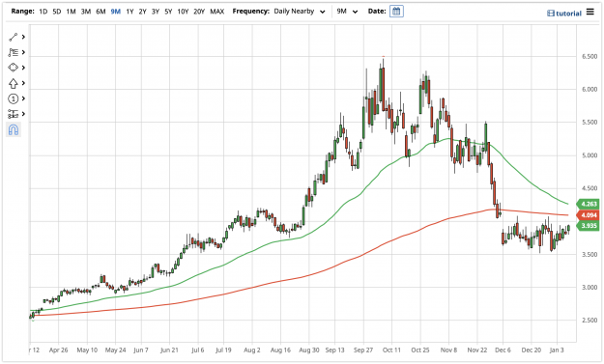The image size is (604, 364).
Task: Open the hamburger chart menu
Action: point(590,12)
